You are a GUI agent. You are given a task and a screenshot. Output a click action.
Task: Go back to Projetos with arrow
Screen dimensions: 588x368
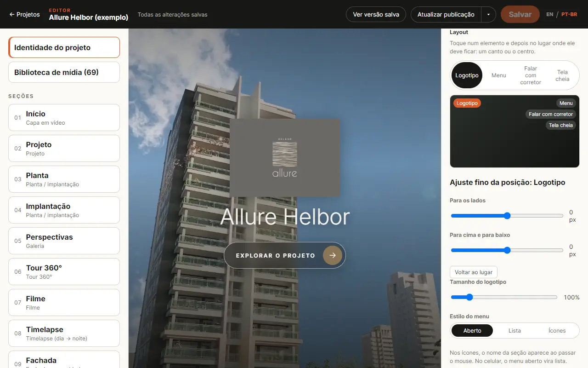(24, 14)
